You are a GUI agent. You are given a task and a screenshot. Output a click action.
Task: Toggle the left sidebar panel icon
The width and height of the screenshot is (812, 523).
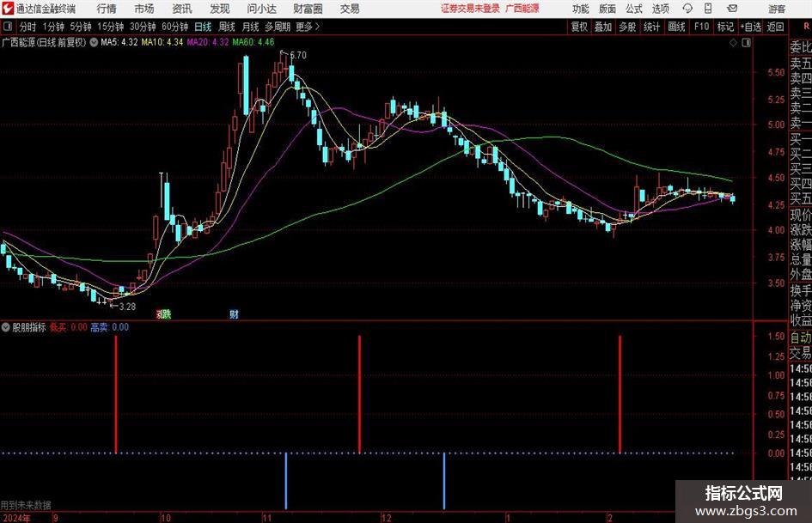pos(7,27)
